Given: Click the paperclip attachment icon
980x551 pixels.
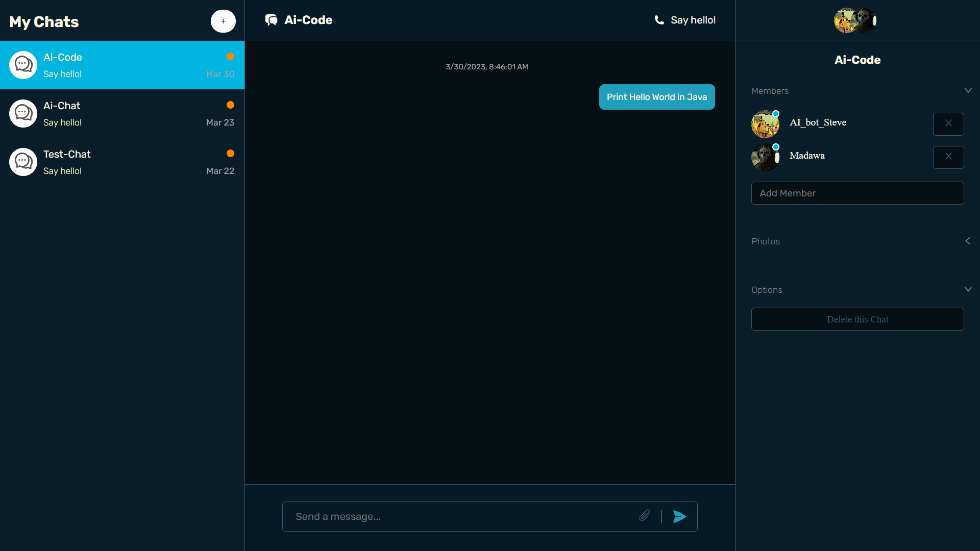Looking at the screenshot, I should coord(644,516).
